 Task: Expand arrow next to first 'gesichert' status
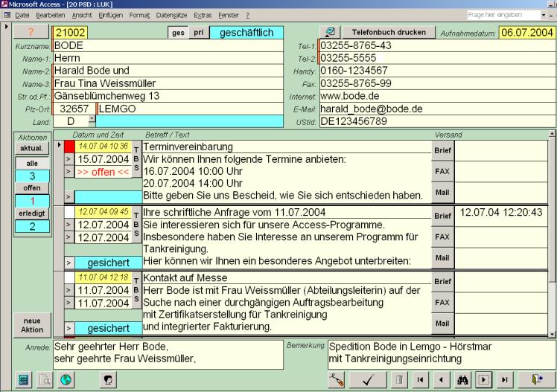(69, 263)
